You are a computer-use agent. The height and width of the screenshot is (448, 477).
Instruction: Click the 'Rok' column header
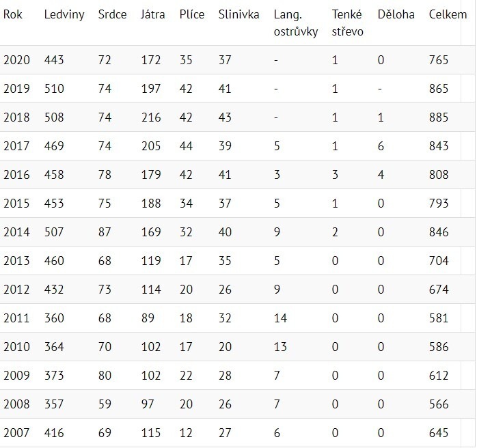(x=13, y=14)
